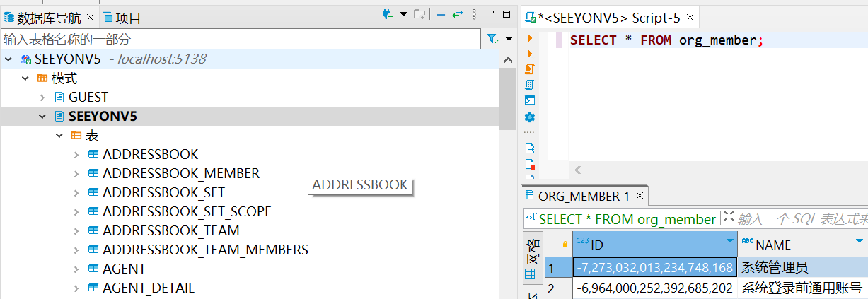Click the file icon with red badge
The height and width of the screenshot is (299, 868).
tap(530, 164)
